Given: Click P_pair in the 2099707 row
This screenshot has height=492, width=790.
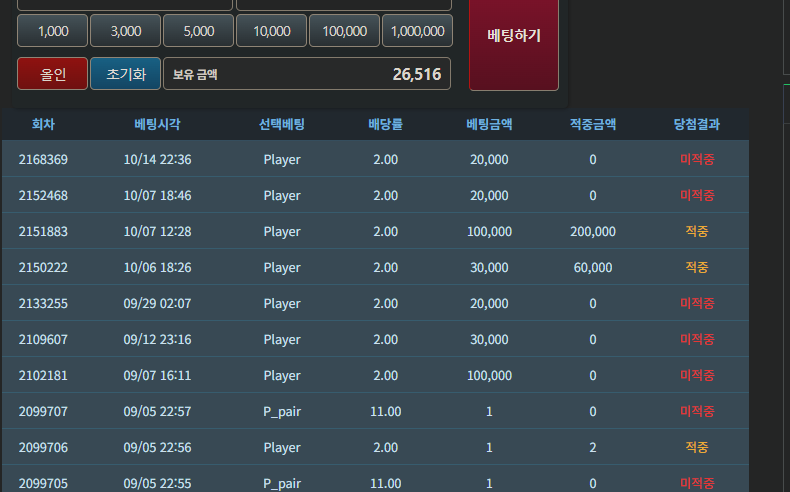Looking at the screenshot, I should (282, 412).
